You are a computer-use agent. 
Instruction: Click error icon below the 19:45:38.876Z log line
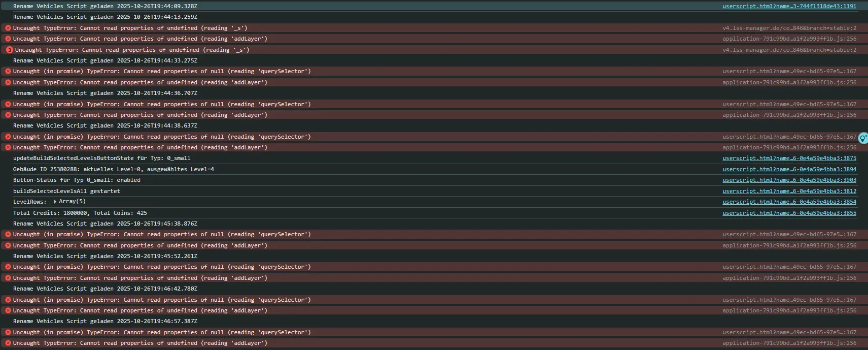pyautogui.click(x=8, y=234)
